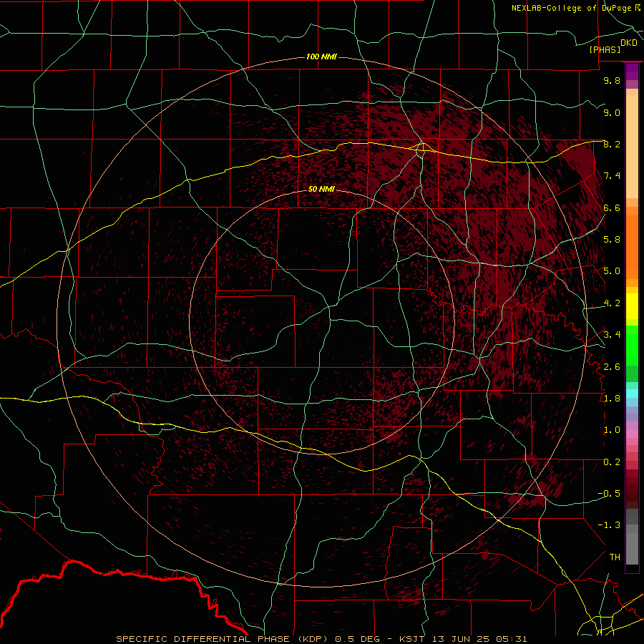Pick the cyan segment of the color scale

tap(632, 394)
